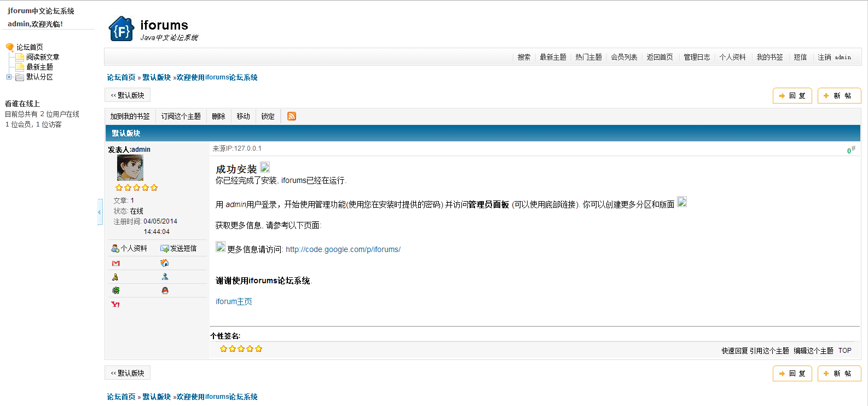Click 快速回复 link in post footer

734,351
